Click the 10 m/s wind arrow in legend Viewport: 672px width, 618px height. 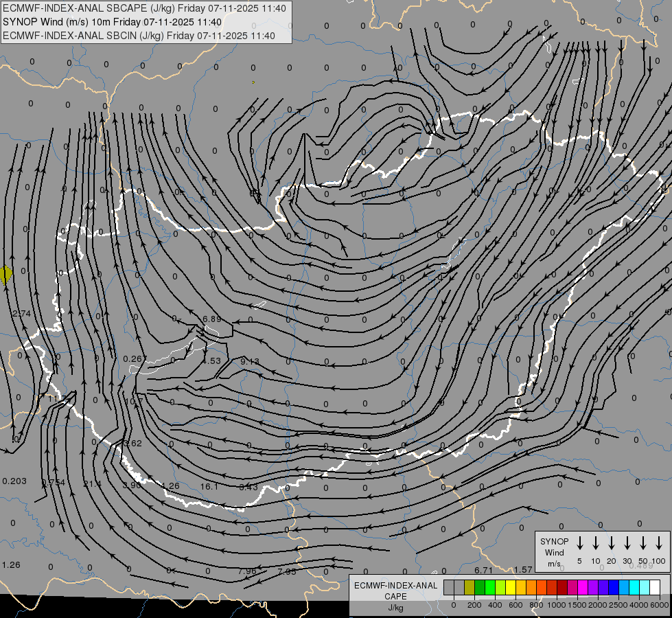click(595, 542)
